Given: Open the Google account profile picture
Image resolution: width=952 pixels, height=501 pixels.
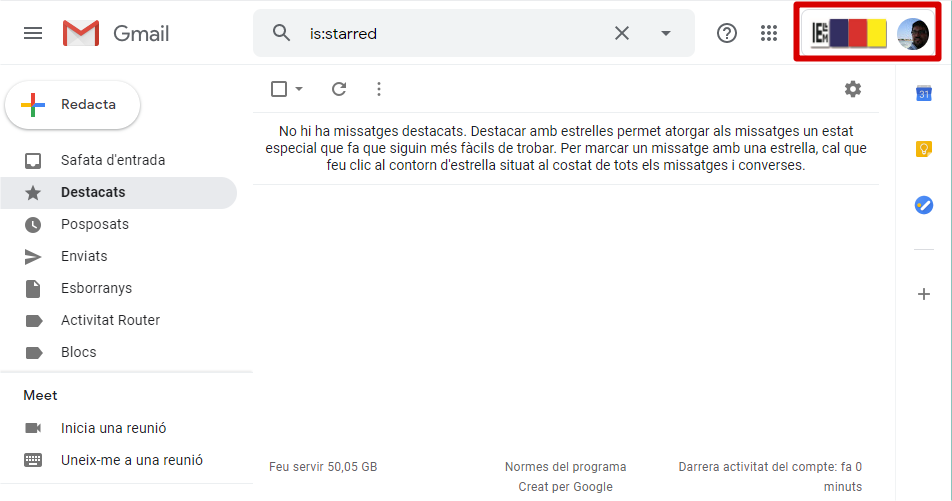Looking at the screenshot, I should tap(912, 34).
